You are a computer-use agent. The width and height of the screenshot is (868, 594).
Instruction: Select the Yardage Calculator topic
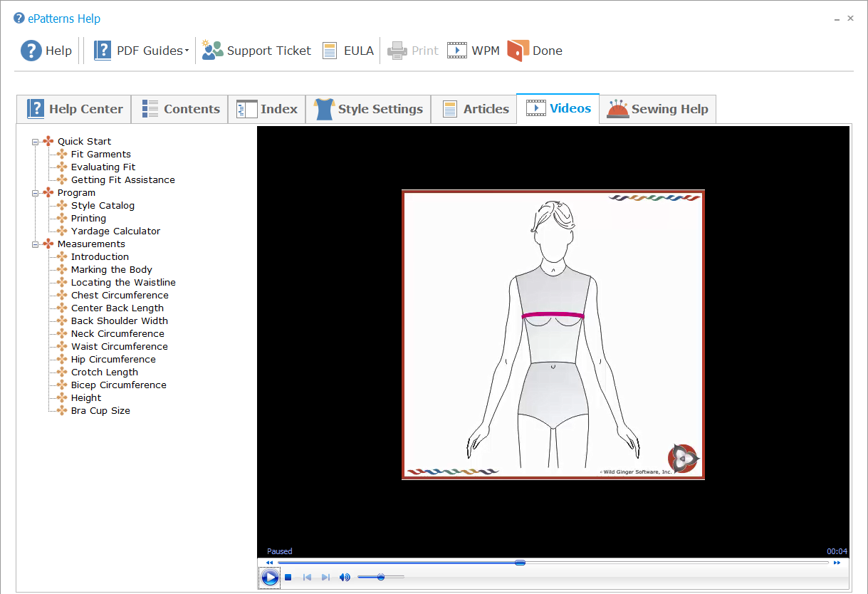[x=115, y=231]
